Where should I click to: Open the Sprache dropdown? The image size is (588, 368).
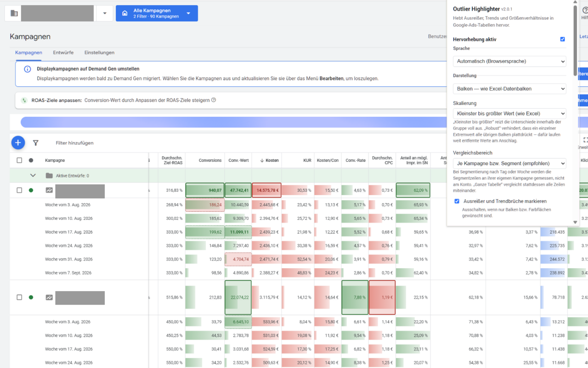509,61
